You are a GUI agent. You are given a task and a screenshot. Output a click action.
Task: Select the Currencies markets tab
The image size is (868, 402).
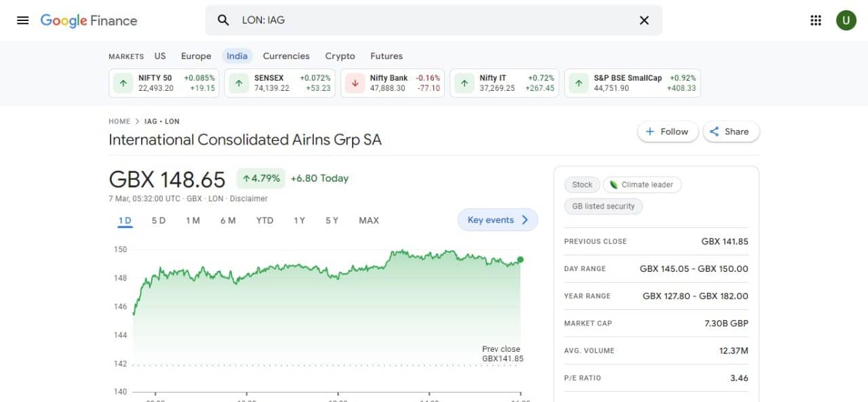click(x=286, y=56)
